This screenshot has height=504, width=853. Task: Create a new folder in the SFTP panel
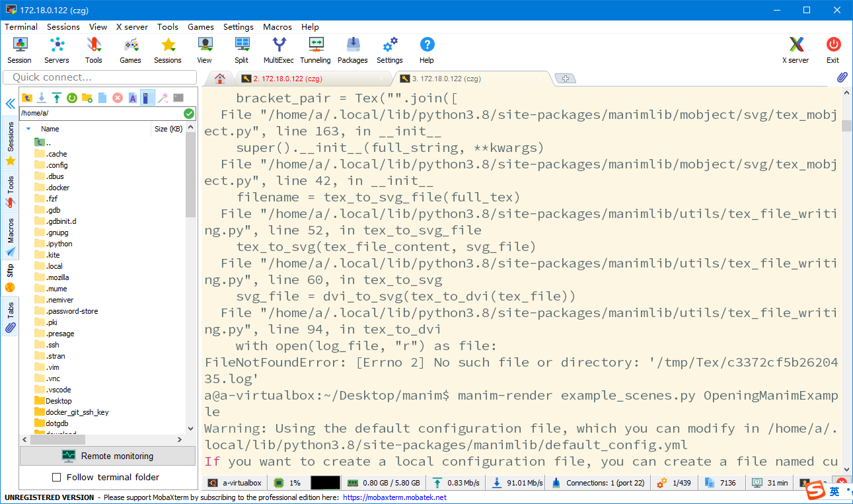88,98
